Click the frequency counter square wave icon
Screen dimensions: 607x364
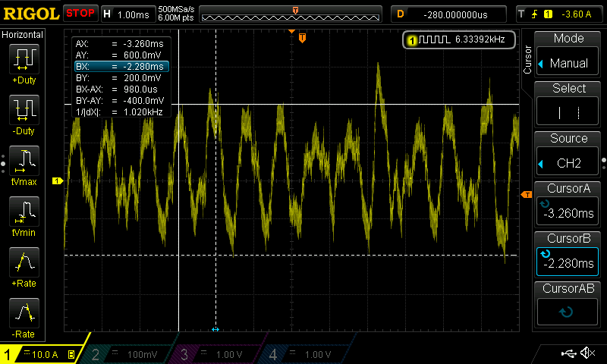pos(434,39)
